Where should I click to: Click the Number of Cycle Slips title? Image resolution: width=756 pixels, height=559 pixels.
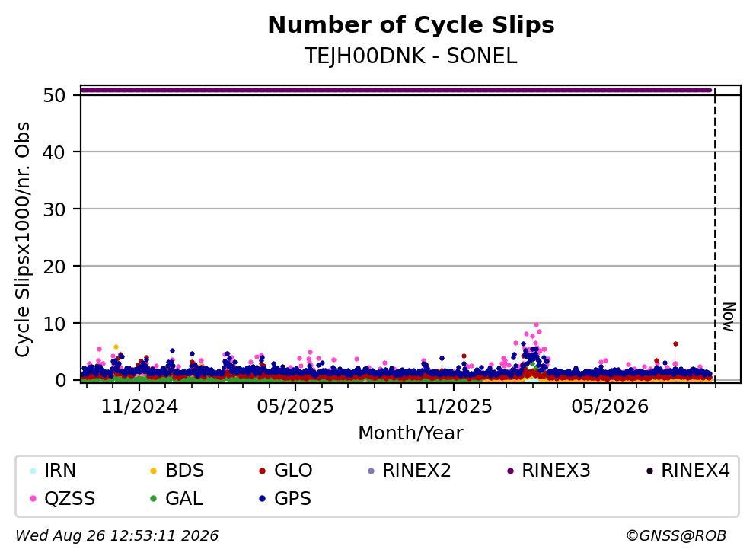411,25
